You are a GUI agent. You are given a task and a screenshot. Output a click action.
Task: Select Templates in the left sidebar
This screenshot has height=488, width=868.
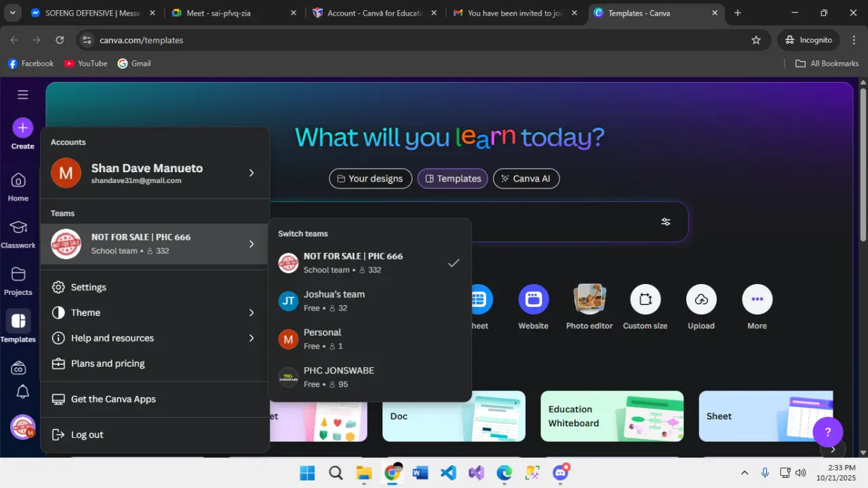click(18, 327)
